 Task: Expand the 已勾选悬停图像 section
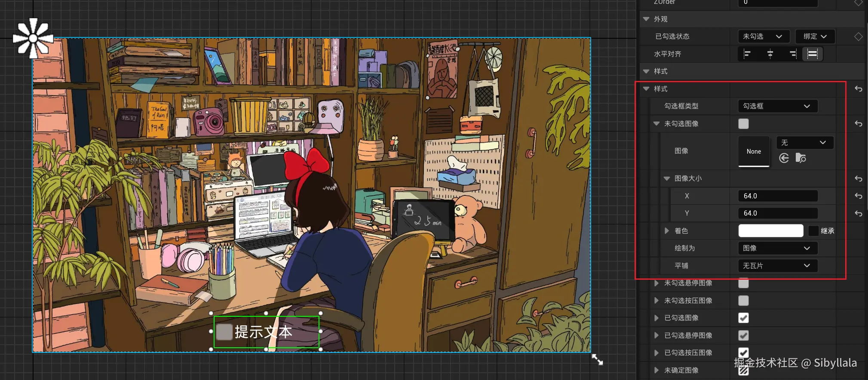coord(656,335)
